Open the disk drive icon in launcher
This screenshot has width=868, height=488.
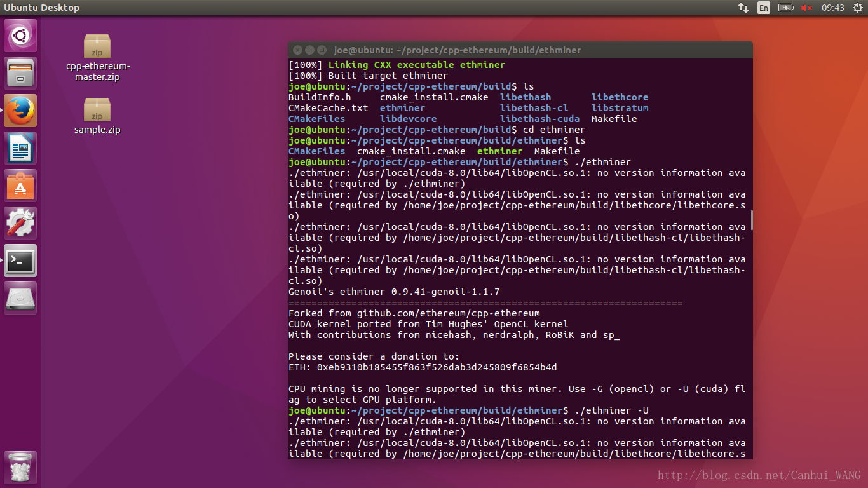tap(21, 298)
